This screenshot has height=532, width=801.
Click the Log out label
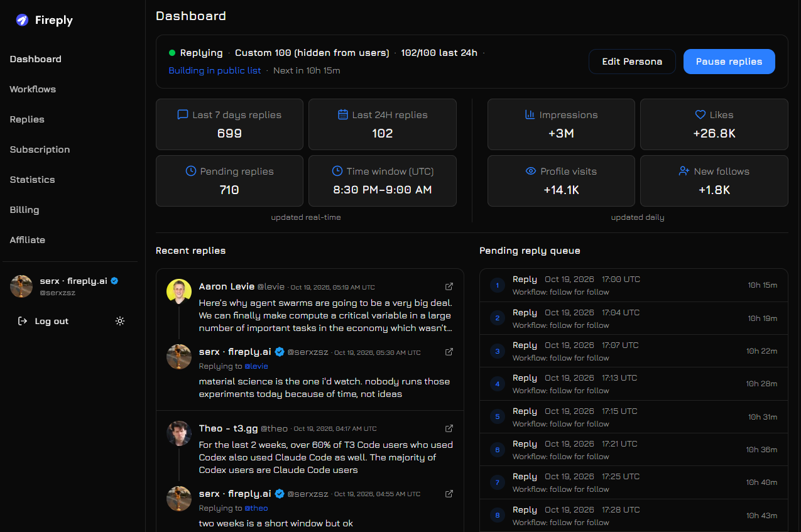point(52,321)
